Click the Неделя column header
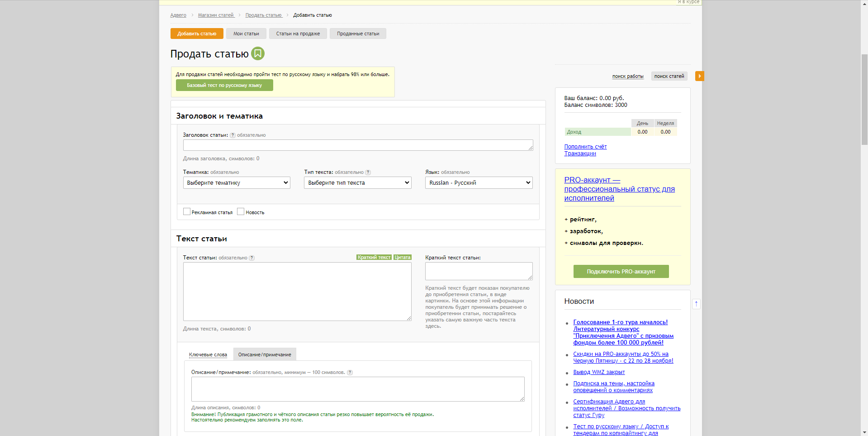 click(x=665, y=123)
